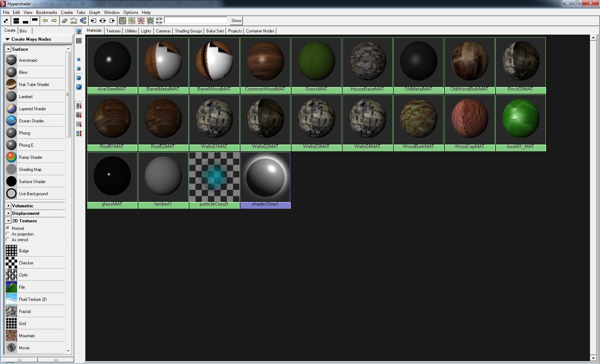Switch to the Textures tab
Screen dimensions: 600x364
114,31
